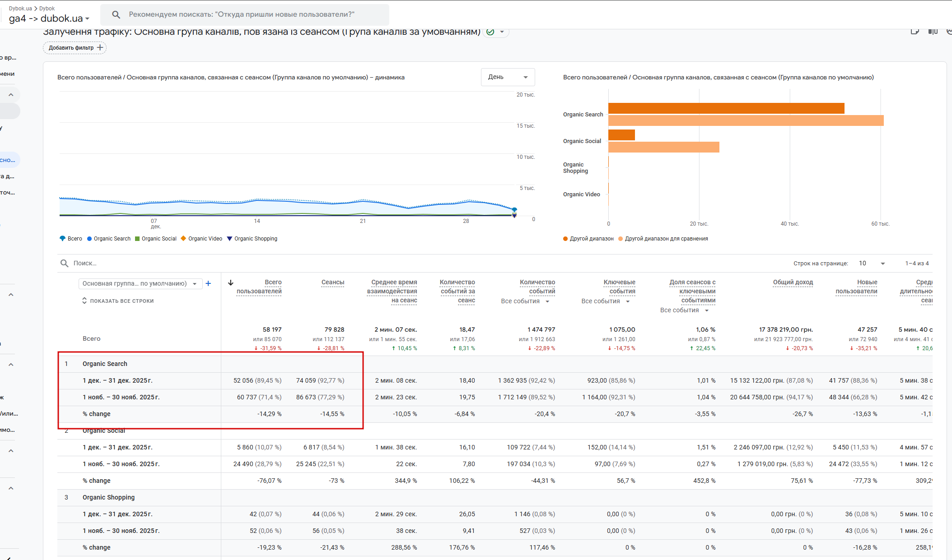Open the День granularity dropdown

coord(508,77)
